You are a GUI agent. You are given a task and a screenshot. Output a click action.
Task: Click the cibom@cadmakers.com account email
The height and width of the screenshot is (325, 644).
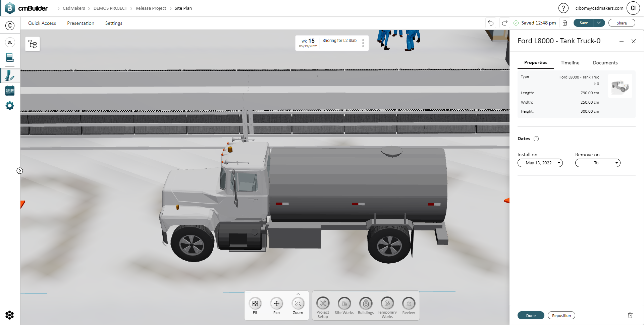599,8
